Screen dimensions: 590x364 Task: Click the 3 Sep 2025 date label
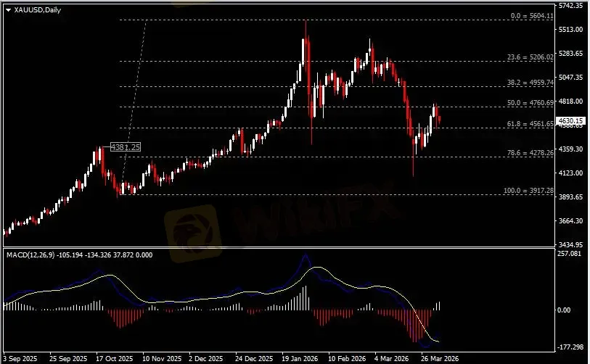point(20,358)
